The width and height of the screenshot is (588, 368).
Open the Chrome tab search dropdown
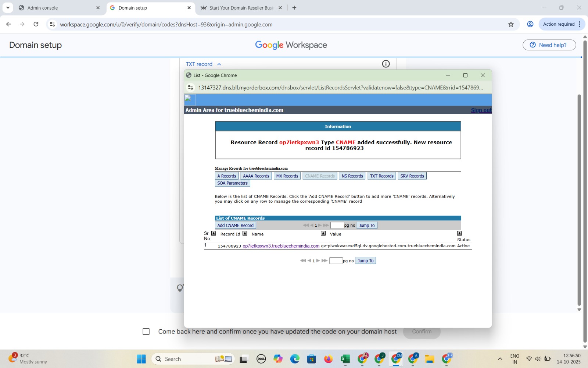(x=8, y=8)
